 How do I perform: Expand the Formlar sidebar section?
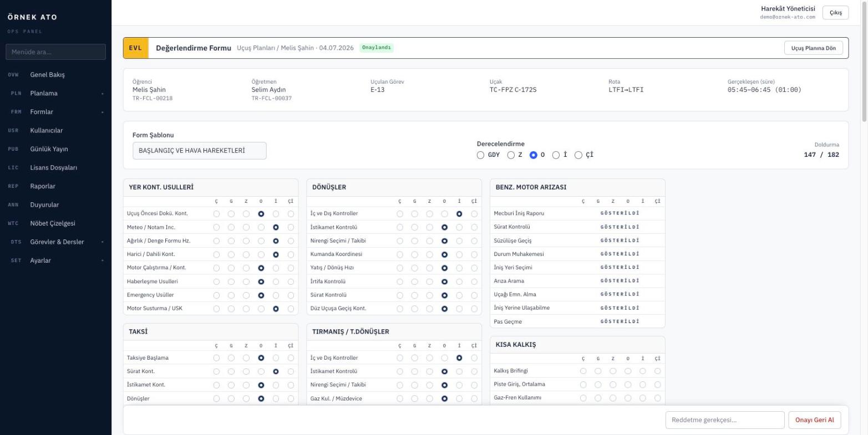55,112
